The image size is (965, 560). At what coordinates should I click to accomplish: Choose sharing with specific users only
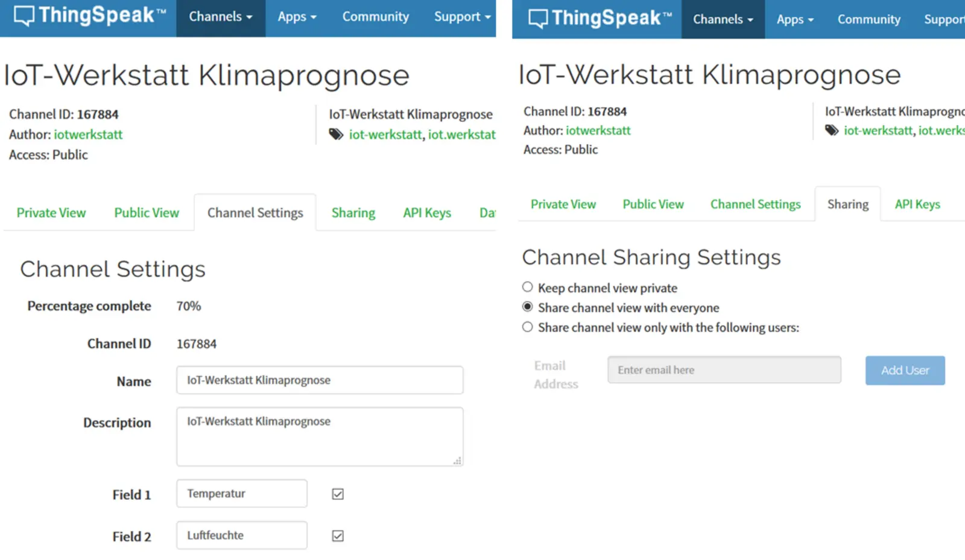click(528, 326)
